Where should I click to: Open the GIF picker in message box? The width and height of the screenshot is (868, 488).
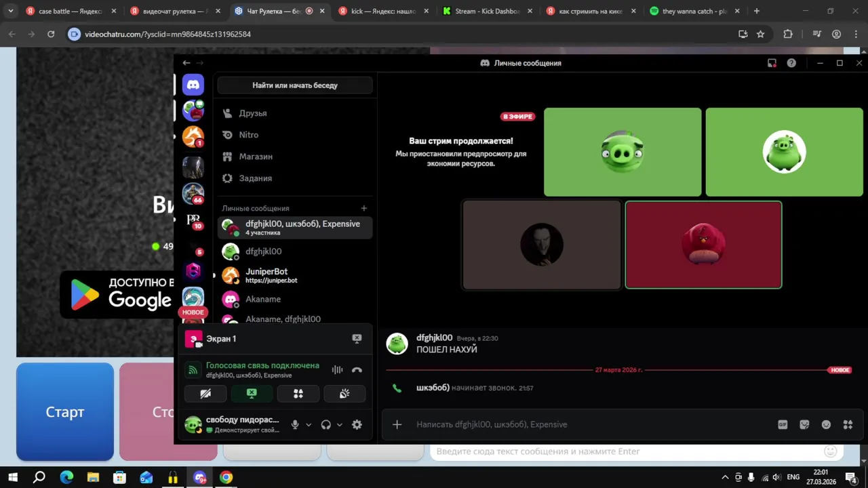pos(783,424)
